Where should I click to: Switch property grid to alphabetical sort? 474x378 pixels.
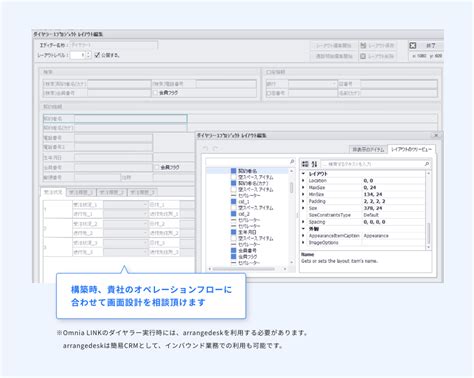(x=314, y=164)
